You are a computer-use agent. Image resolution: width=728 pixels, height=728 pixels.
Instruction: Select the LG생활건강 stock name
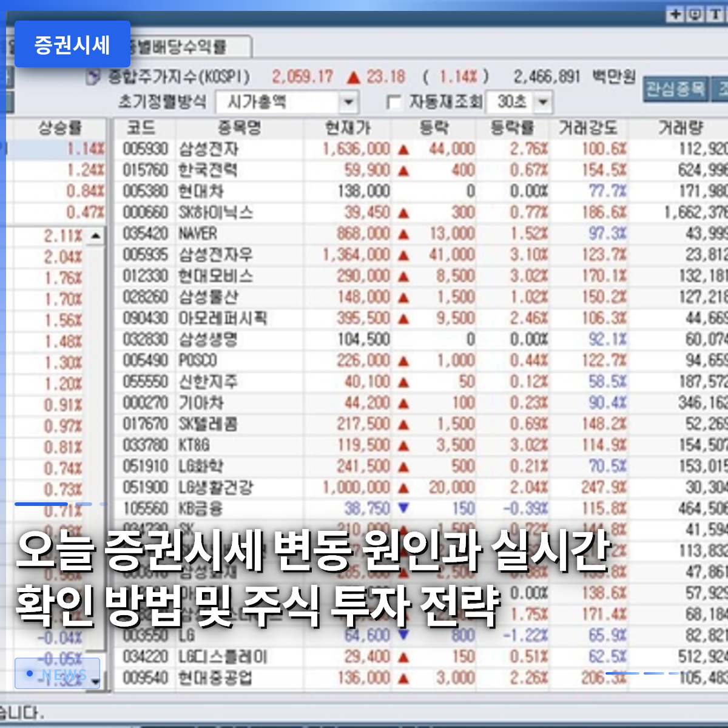[x=215, y=487]
